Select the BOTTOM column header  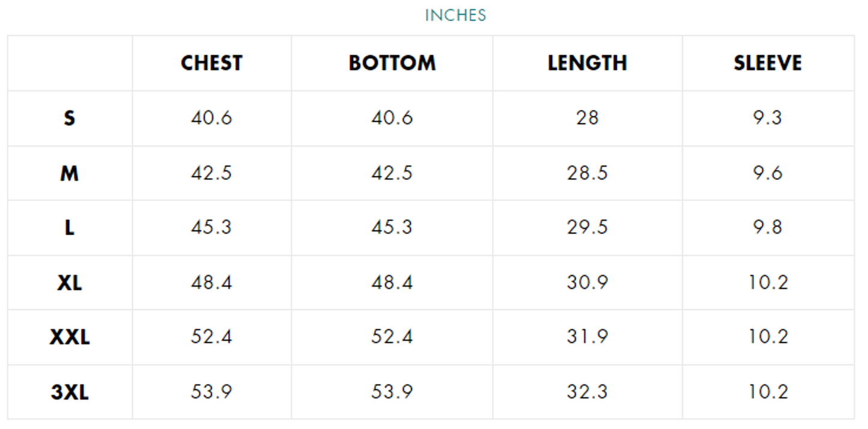click(x=392, y=63)
